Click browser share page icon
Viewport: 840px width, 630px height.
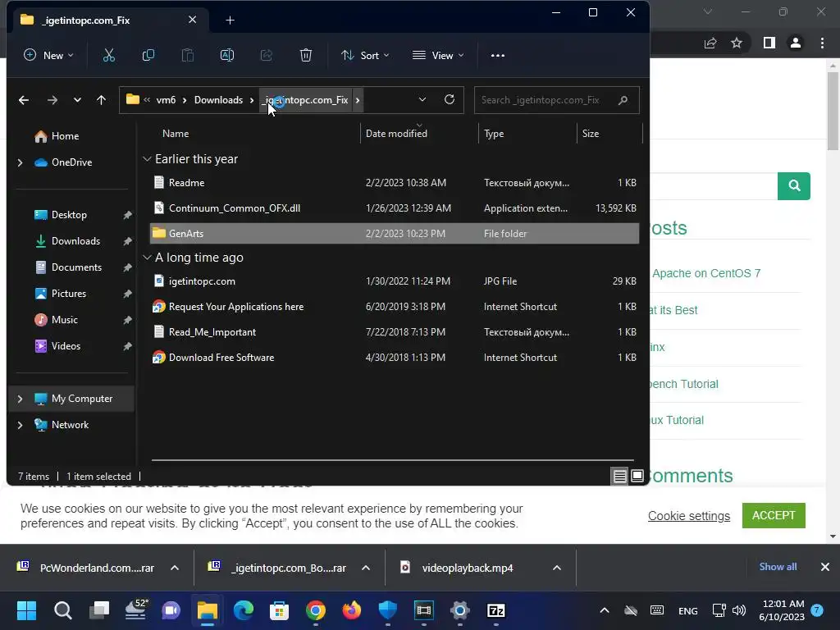[710, 43]
